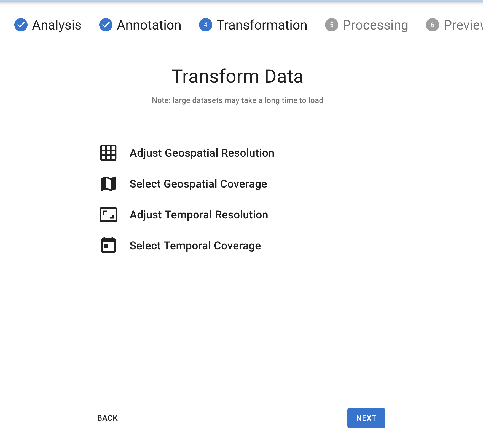The height and width of the screenshot is (448, 483).
Task: Click the Analysis step checkmark icon
Action: [x=21, y=25]
